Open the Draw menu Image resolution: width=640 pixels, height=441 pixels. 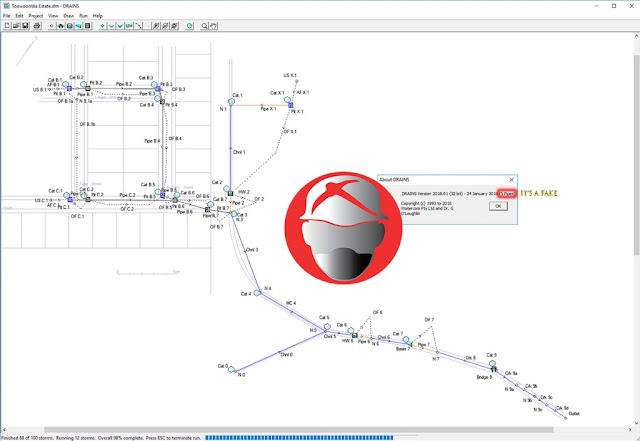point(69,16)
